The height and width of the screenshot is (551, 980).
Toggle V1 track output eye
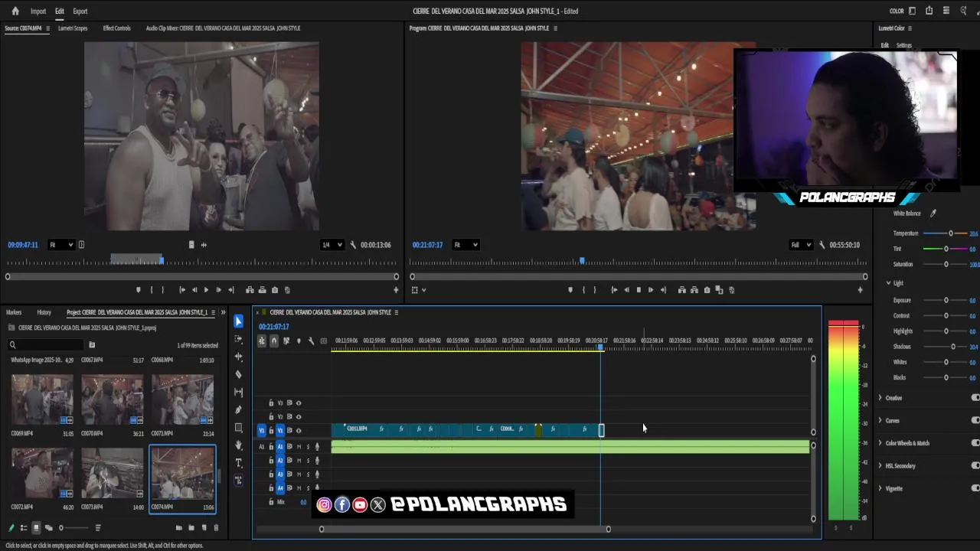[x=299, y=430]
